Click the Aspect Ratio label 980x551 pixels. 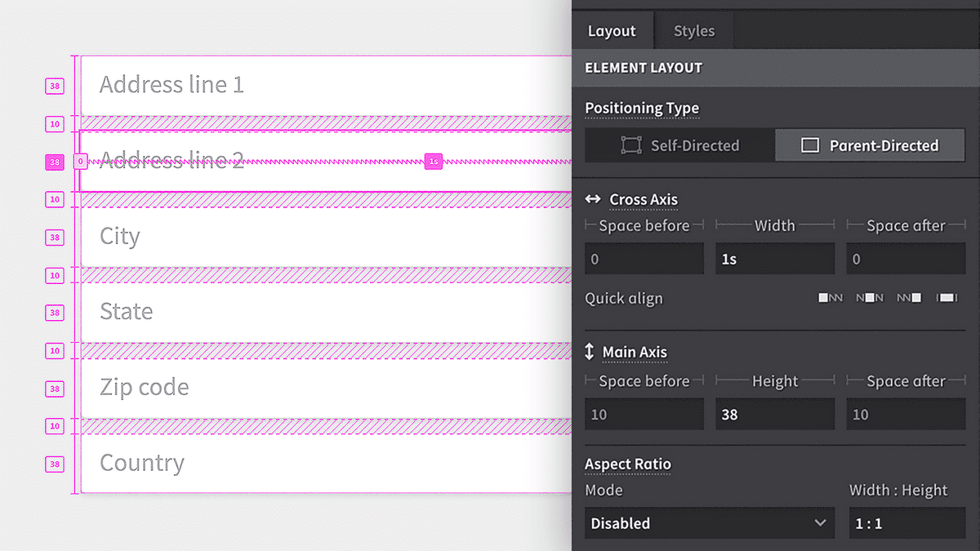(627, 464)
